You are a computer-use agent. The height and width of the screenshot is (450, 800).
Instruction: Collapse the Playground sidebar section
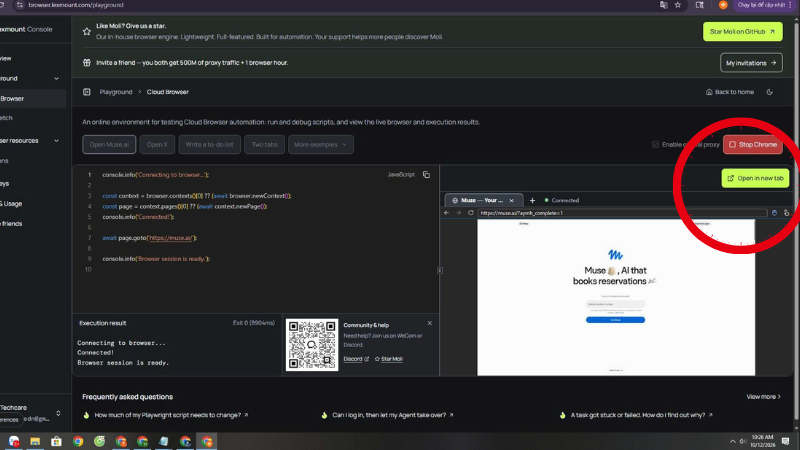pos(56,79)
